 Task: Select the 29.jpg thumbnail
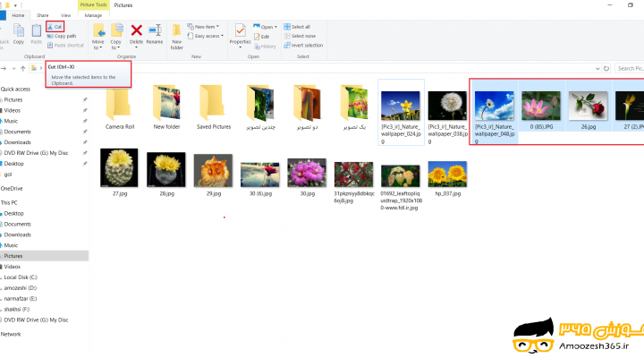pyautogui.click(x=213, y=170)
